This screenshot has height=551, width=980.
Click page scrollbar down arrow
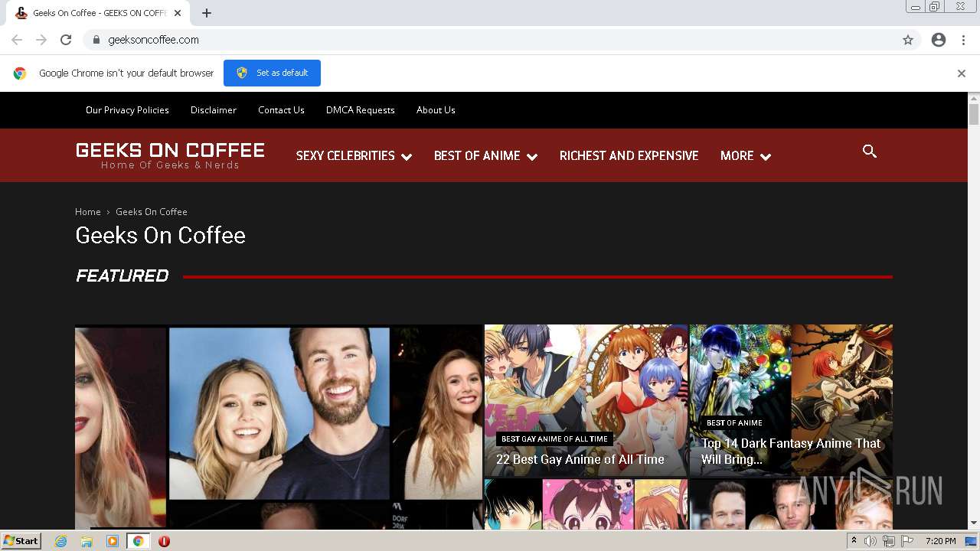click(974, 523)
